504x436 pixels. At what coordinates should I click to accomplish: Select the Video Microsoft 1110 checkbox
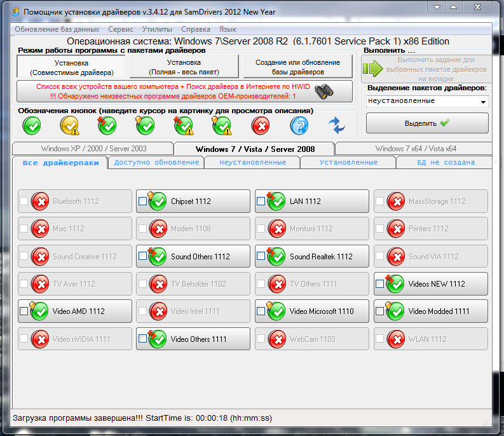pyautogui.click(x=261, y=311)
